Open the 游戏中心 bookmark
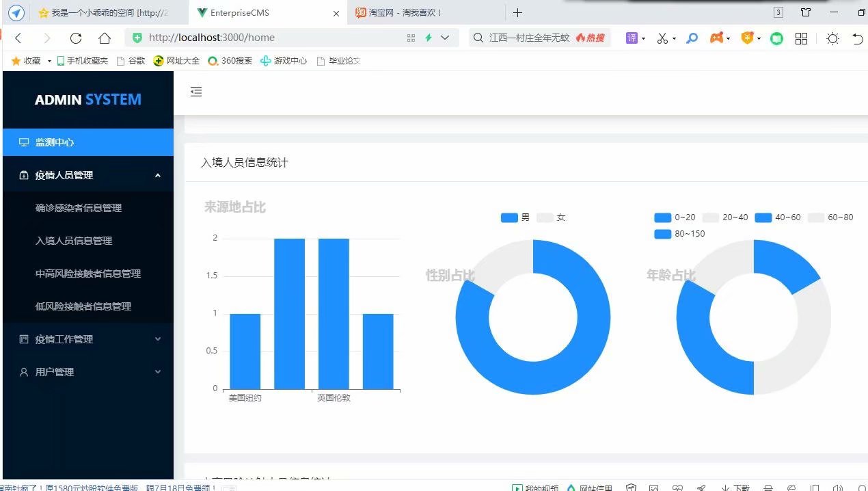 point(284,61)
